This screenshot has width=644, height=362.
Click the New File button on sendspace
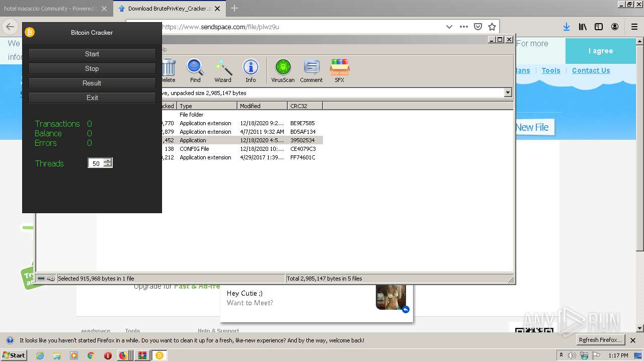533,127
